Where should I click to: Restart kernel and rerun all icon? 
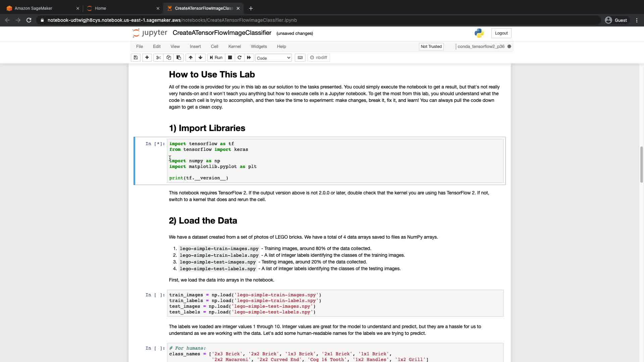(x=249, y=58)
